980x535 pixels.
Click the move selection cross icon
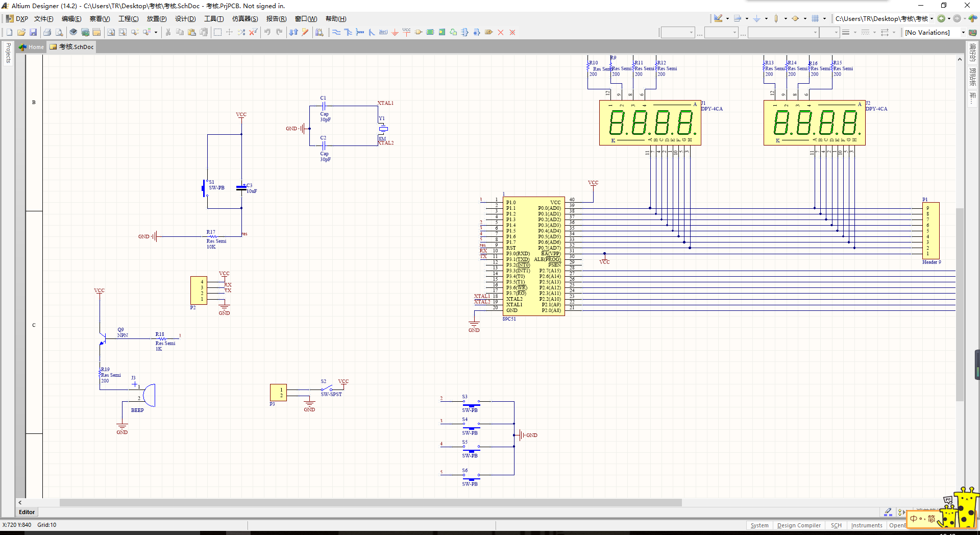229,32
